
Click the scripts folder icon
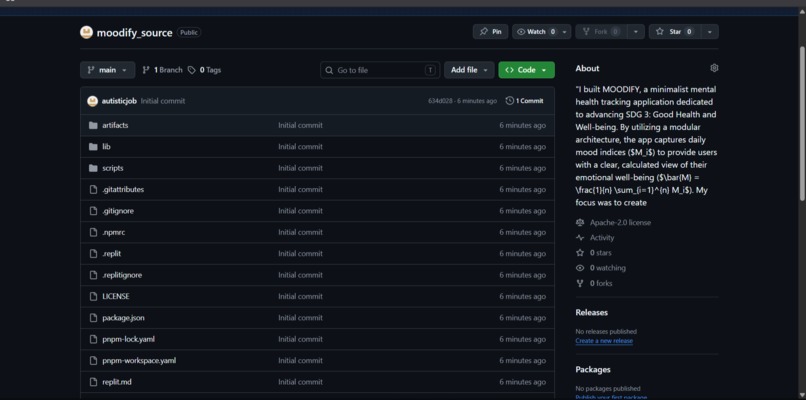click(93, 168)
